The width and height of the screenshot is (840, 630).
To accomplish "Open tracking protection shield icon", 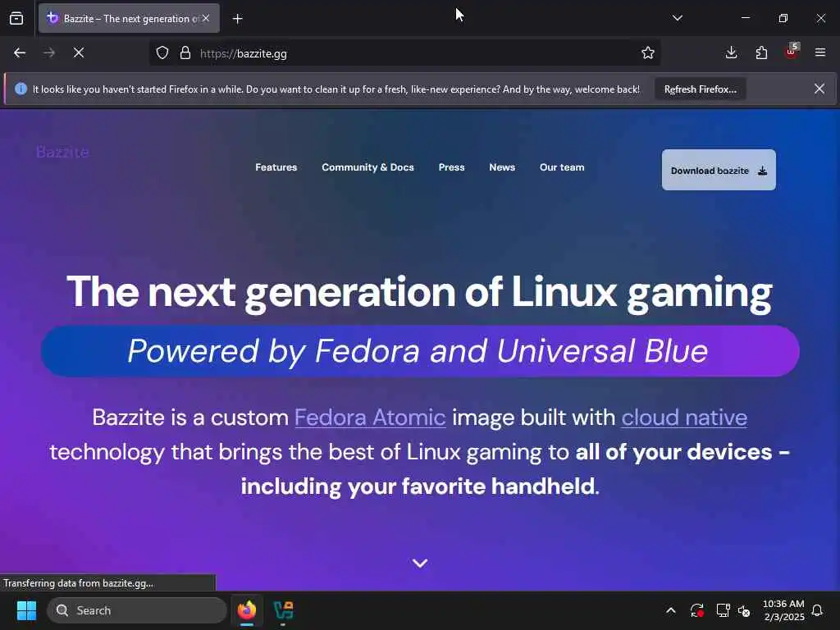I will (x=162, y=53).
